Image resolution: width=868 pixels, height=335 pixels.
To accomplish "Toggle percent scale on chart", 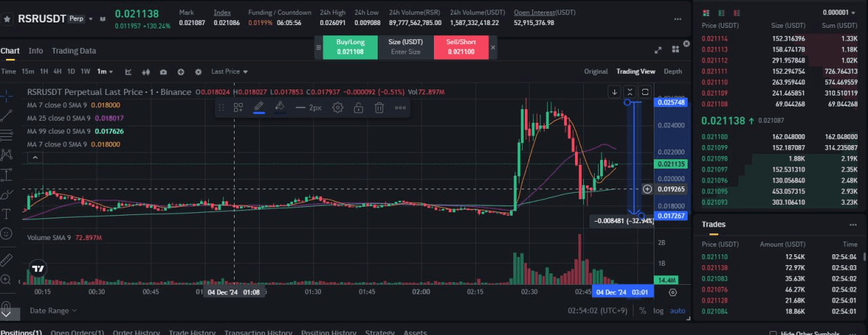I will [643, 311].
